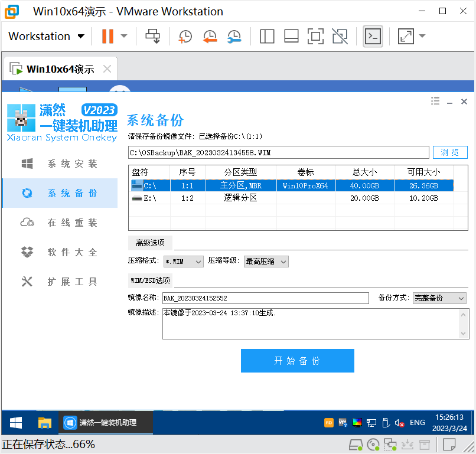This screenshot has width=476, height=454.
Task: Send Ctrl+Alt+Del to the virtual machine
Action: tap(153, 37)
